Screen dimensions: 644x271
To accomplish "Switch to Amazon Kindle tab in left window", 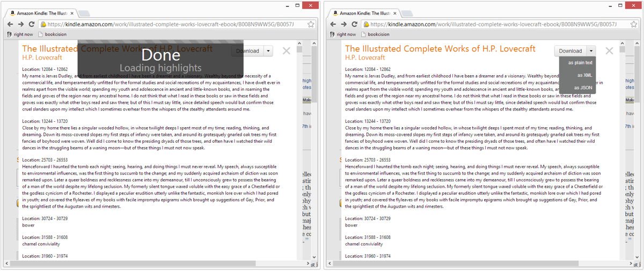I will pos(42,13).
